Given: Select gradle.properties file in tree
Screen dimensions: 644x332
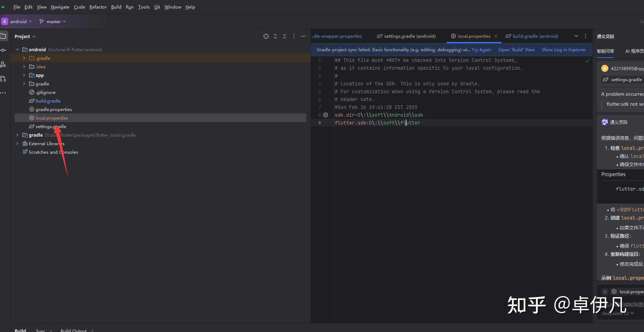Looking at the screenshot, I should (x=53, y=109).
